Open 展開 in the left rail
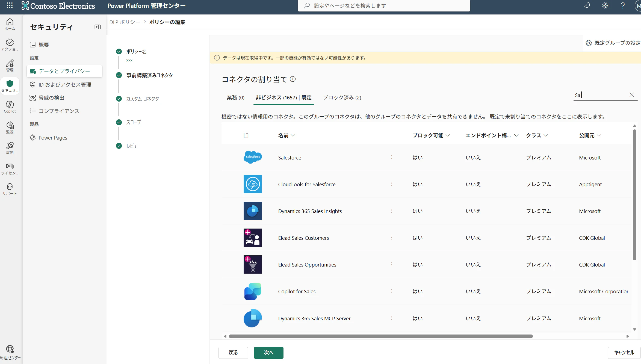Image resolution: width=641 pixels, height=364 pixels. click(x=10, y=148)
